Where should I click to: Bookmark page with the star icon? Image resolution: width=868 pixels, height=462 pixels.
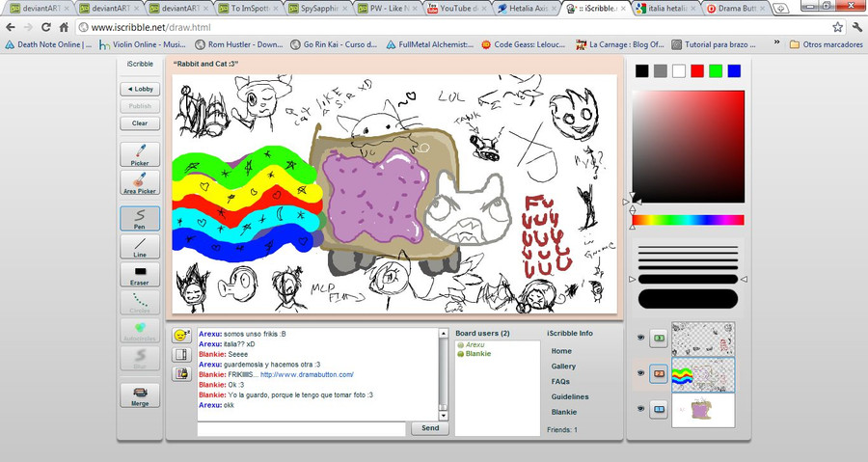837,27
